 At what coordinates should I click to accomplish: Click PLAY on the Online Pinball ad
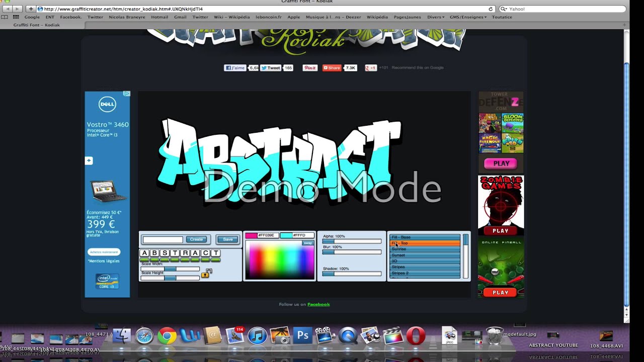coord(501,292)
